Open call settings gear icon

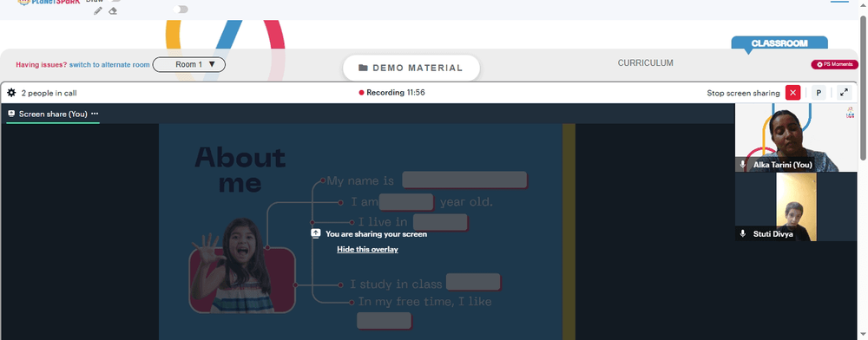pos(11,93)
